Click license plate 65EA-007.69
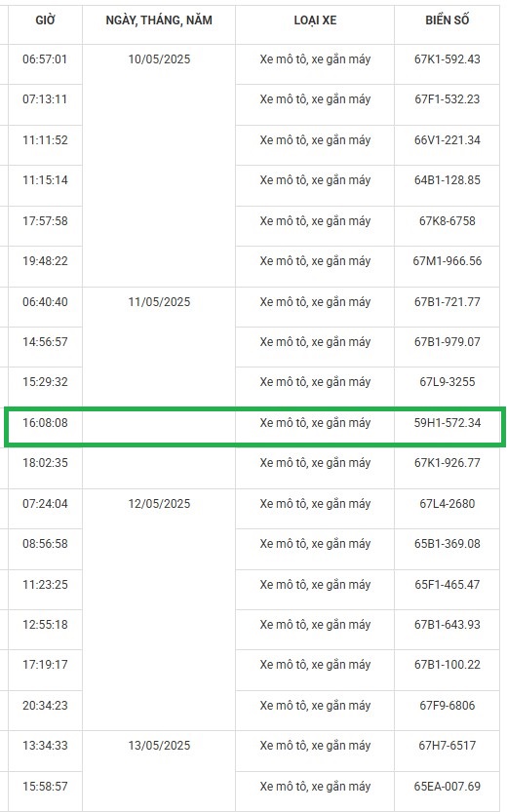 tap(447, 787)
